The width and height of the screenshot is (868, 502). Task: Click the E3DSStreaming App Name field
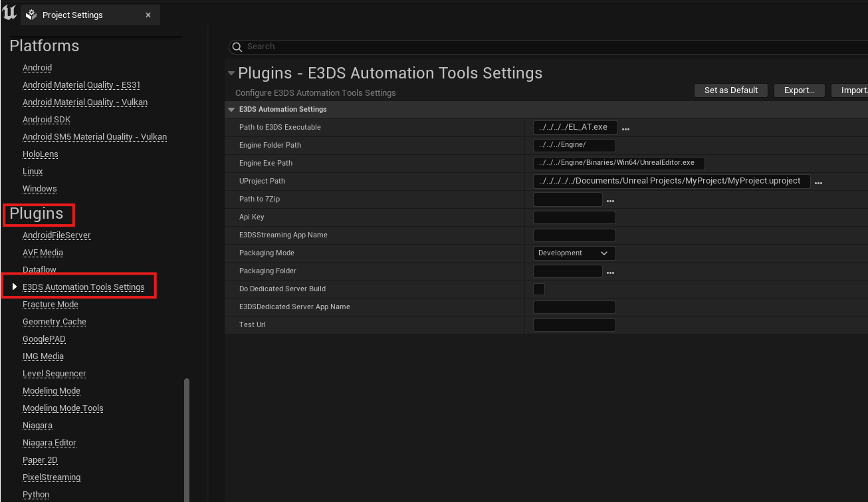pyautogui.click(x=574, y=235)
